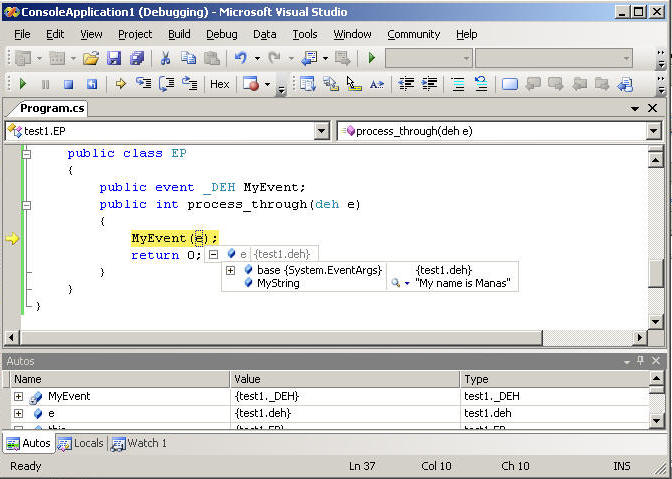Open the process_through member dropdown
The height and width of the screenshot is (479, 672).
tap(653, 131)
